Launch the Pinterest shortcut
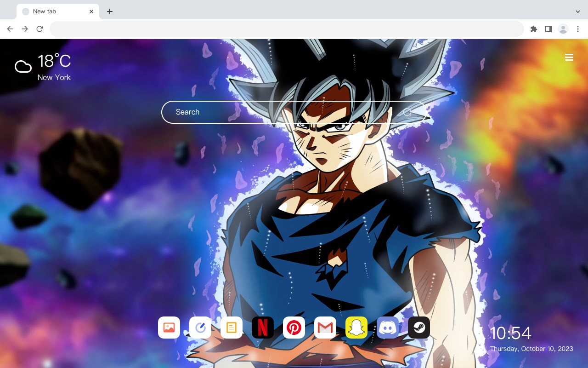The image size is (588, 368). [x=294, y=328]
